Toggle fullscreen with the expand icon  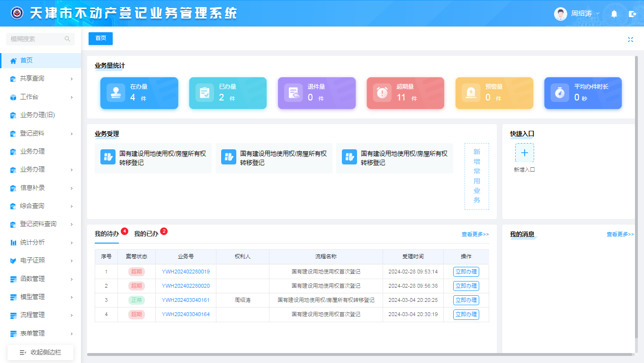pyautogui.click(x=630, y=39)
